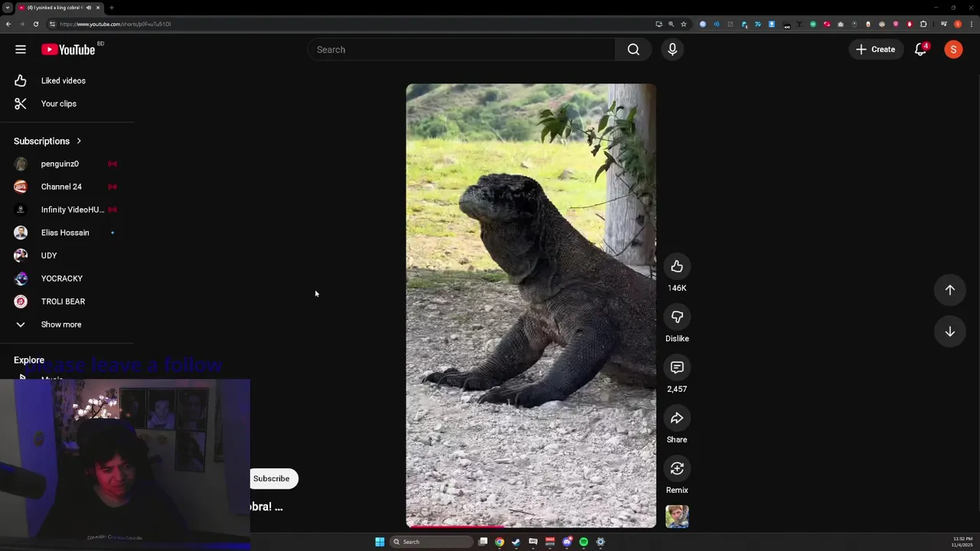The height and width of the screenshot is (551, 980).
Task: Click the Create button
Action: (x=876, y=50)
